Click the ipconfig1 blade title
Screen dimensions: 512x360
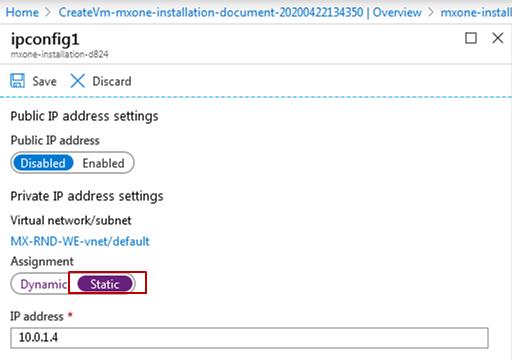pyautogui.click(x=45, y=39)
